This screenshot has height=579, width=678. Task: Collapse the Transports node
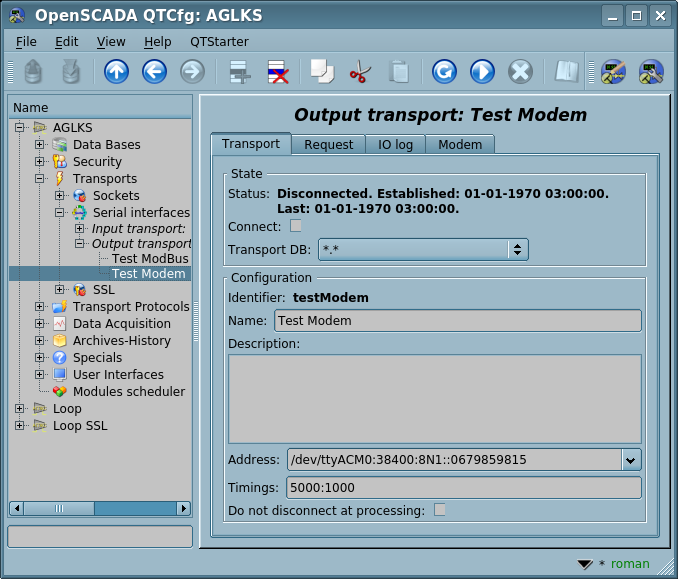point(39,178)
